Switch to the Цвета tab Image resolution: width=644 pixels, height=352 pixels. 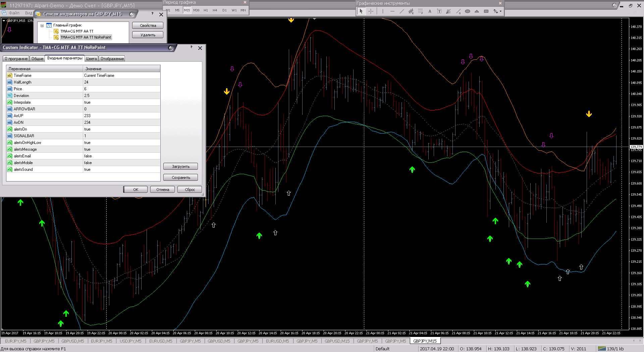click(x=91, y=59)
